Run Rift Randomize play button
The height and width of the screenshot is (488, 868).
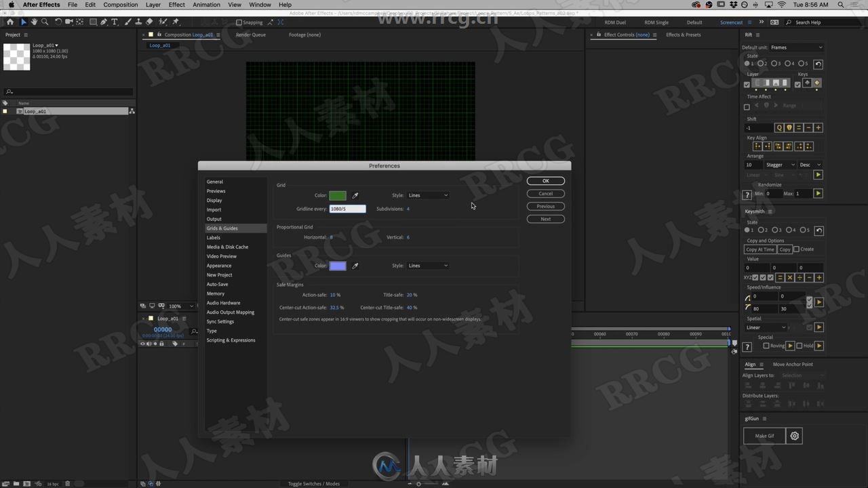pyautogui.click(x=818, y=194)
